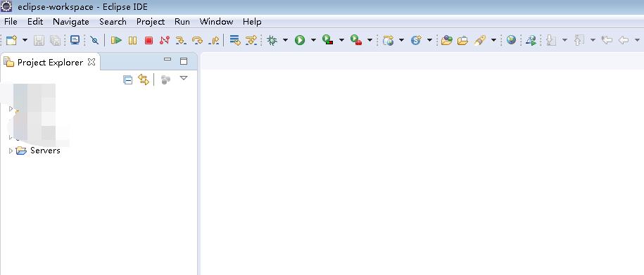Open the Back history dropdown arrow

(638, 40)
